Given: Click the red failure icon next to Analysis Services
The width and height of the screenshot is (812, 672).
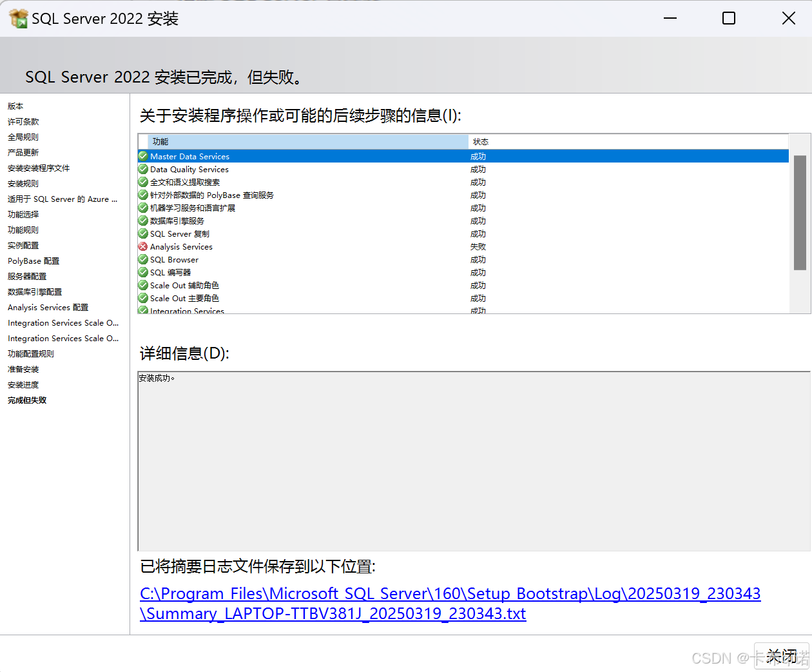Looking at the screenshot, I should click(x=142, y=246).
